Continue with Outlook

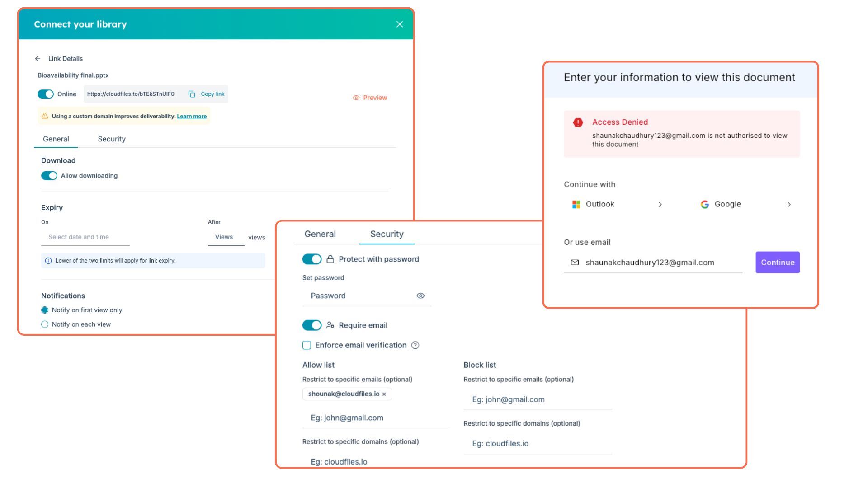click(x=618, y=205)
